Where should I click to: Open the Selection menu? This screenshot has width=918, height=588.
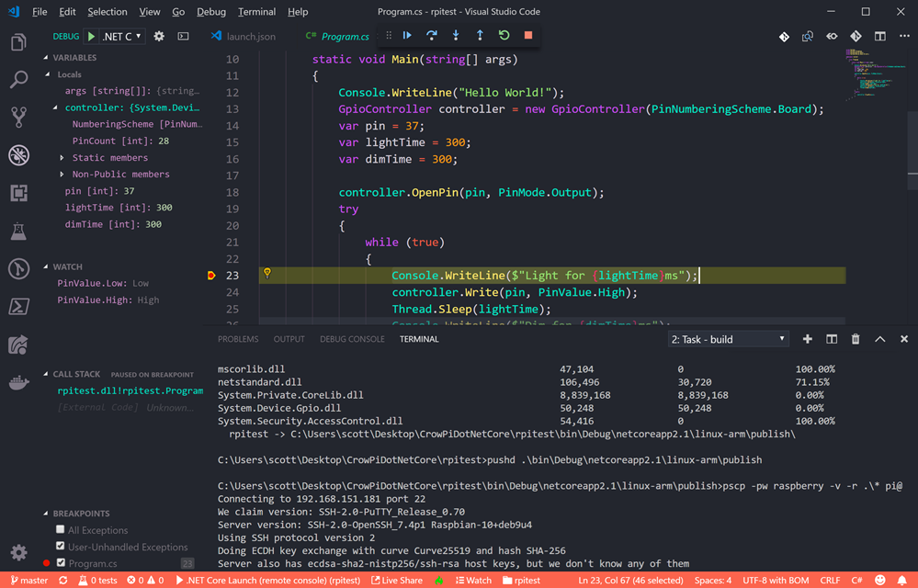(x=108, y=12)
